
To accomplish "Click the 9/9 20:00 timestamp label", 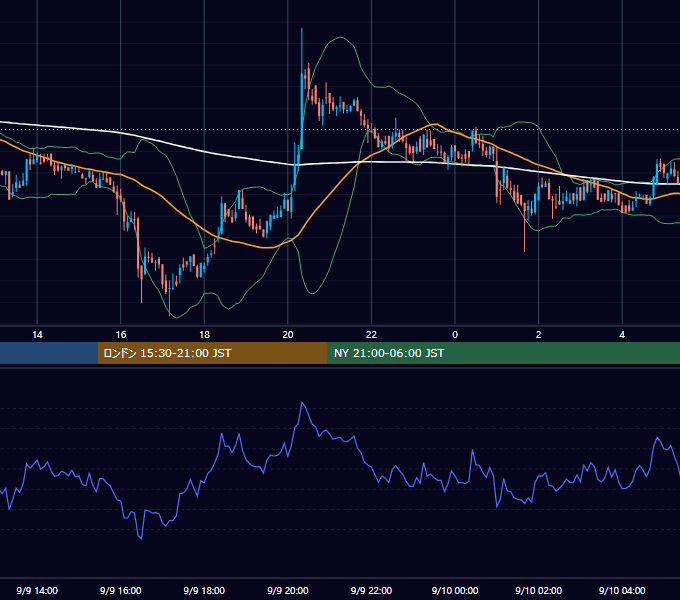I will tap(288, 590).
